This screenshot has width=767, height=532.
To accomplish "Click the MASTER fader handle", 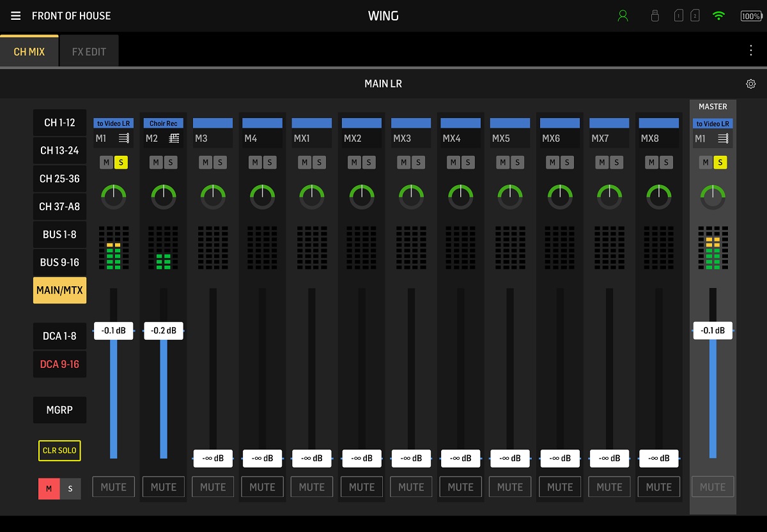I will point(713,331).
